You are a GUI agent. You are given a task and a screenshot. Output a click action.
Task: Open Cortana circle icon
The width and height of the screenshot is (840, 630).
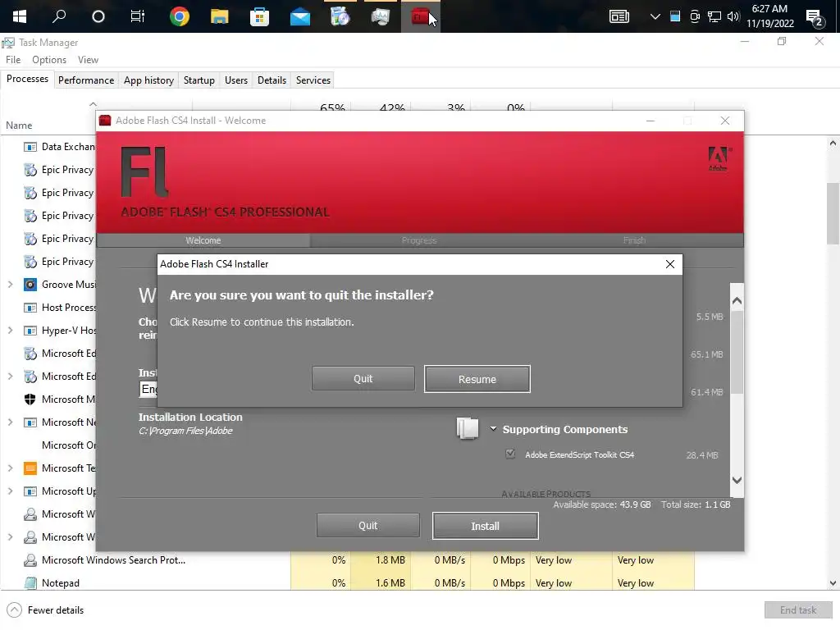point(98,16)
